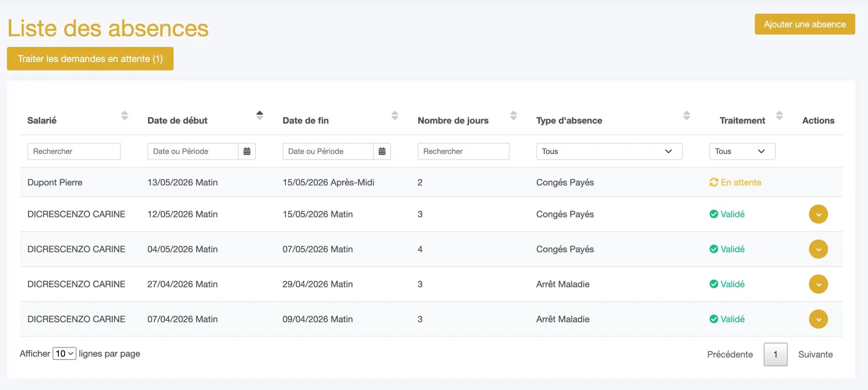Open Traitement filter dropdown

tap(742, 151)
